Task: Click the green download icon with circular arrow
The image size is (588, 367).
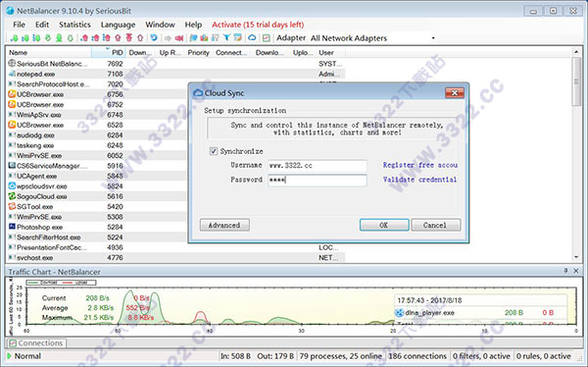Action: pyautogui.click(x=48, y=38)
